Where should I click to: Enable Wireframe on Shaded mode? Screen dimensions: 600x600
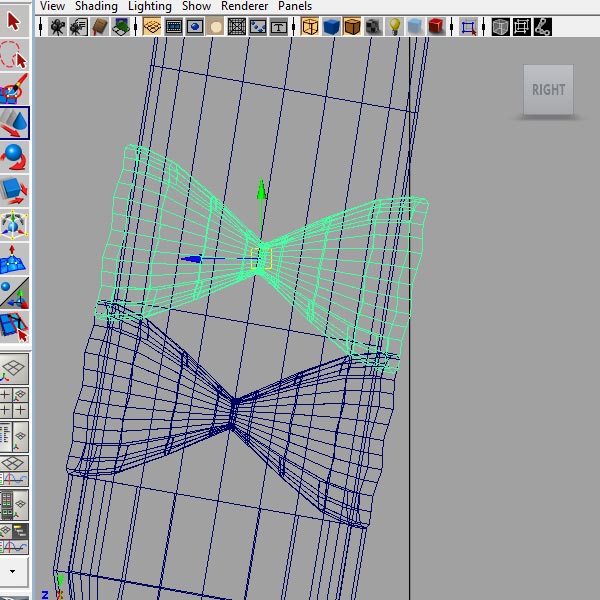click(x=352, y=27)
